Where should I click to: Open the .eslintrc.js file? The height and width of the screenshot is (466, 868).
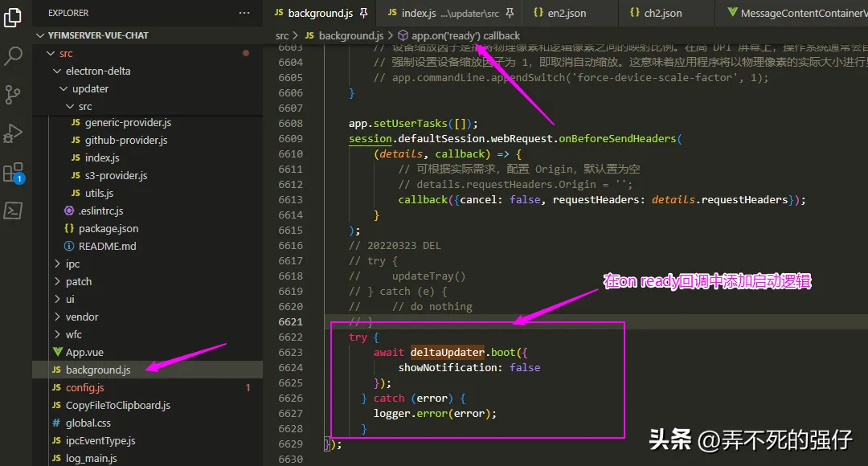(x=147, y=211)
